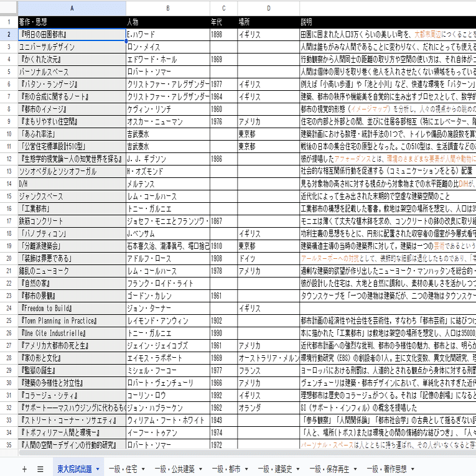Select column D header
The height and width of the screenshot is (476, 476).
tap(269, 8)
